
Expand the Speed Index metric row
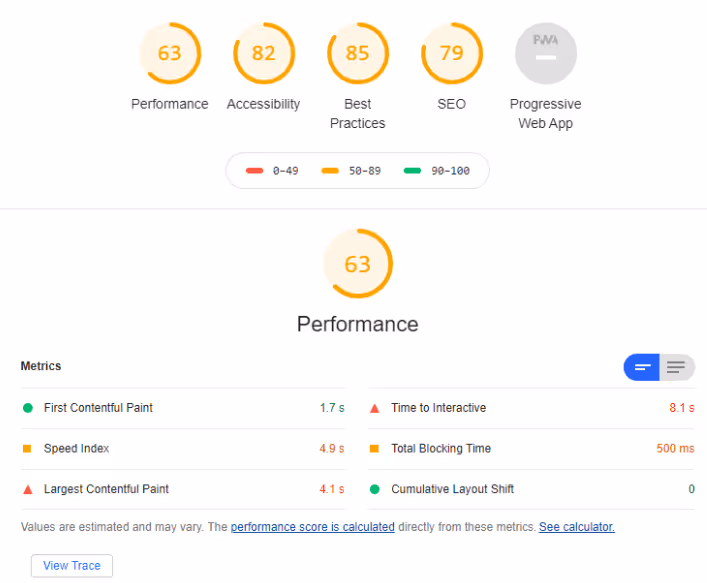[183, 449]
